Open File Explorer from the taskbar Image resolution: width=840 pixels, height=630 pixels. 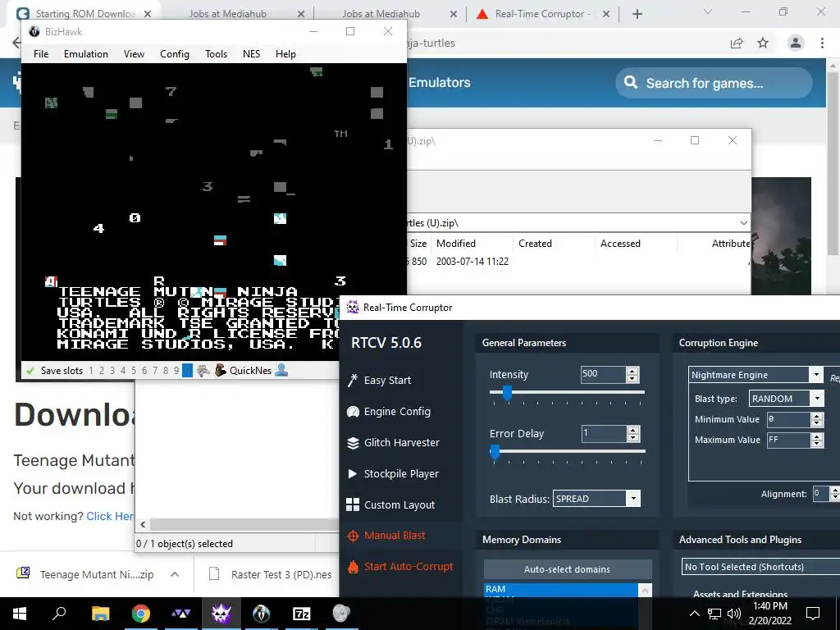[100, 614]
